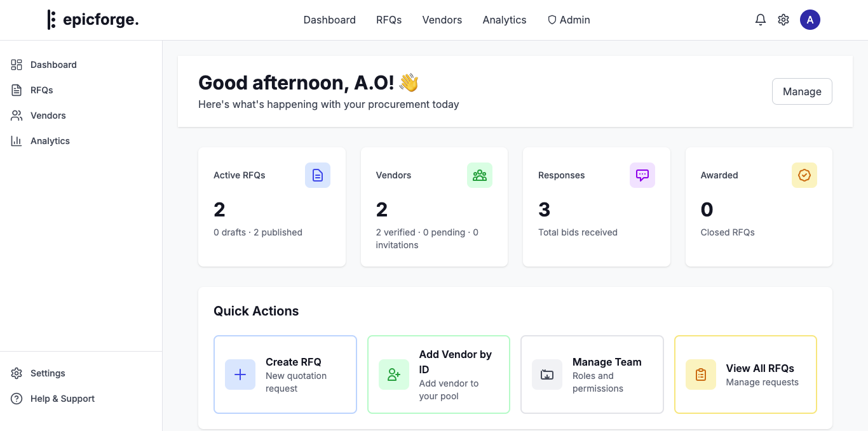
Task: Click the Responses chat bubble icon
Action: coord(642,175)
